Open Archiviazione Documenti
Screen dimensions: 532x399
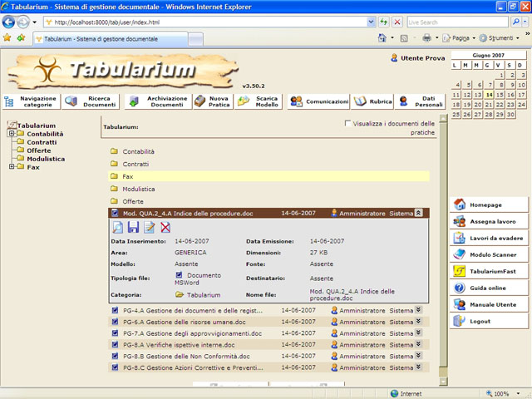coord(159,101)
